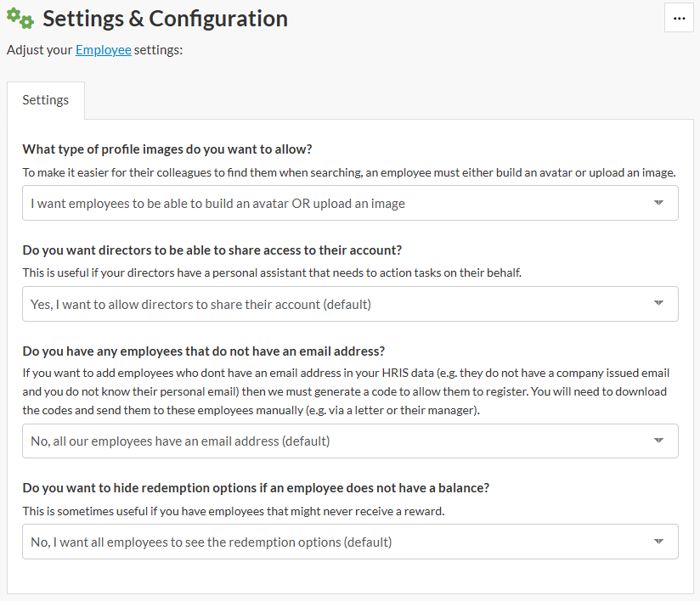This screenshot has height=601, width=700.
Task: Open the ellipsis more options menu
Action: (679, 18)
